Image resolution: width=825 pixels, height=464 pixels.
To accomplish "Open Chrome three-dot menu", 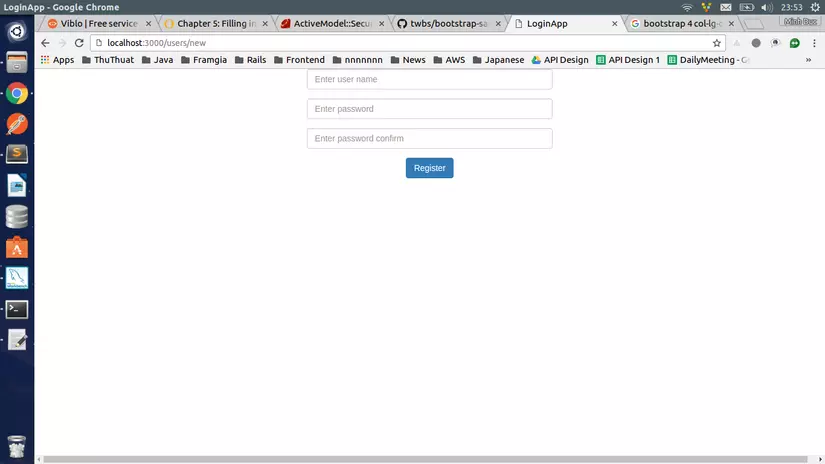I will (814, 43).
